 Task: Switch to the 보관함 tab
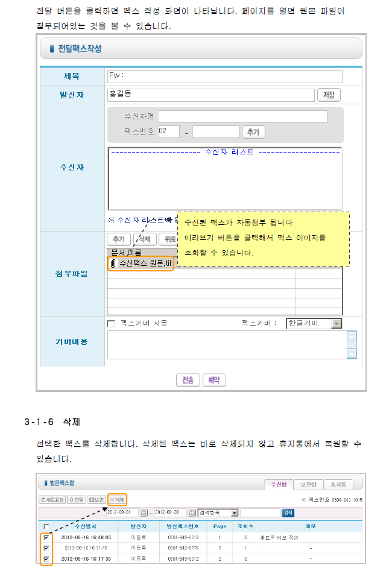tap(308, 484)
